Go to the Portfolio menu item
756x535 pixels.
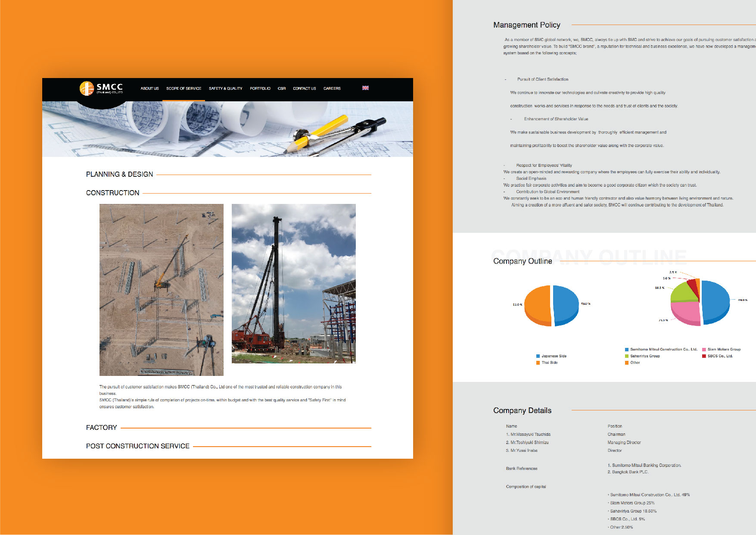click(260, 88)
